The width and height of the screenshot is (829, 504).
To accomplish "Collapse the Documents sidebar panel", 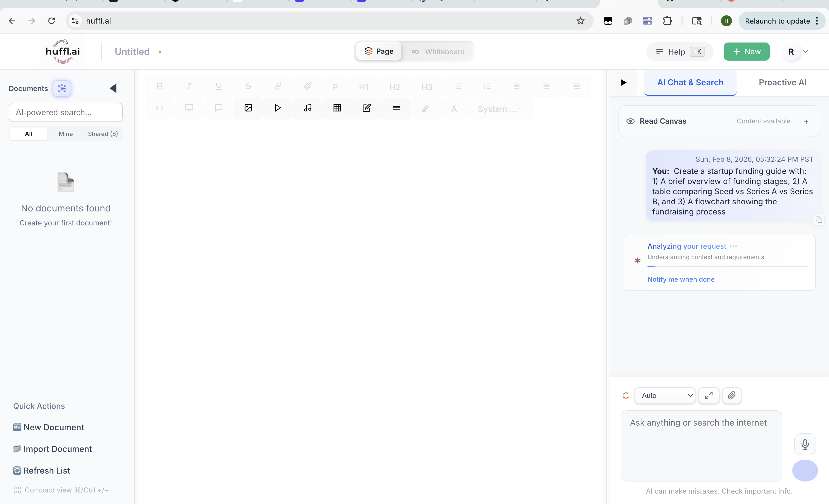I will click(113, 88).
